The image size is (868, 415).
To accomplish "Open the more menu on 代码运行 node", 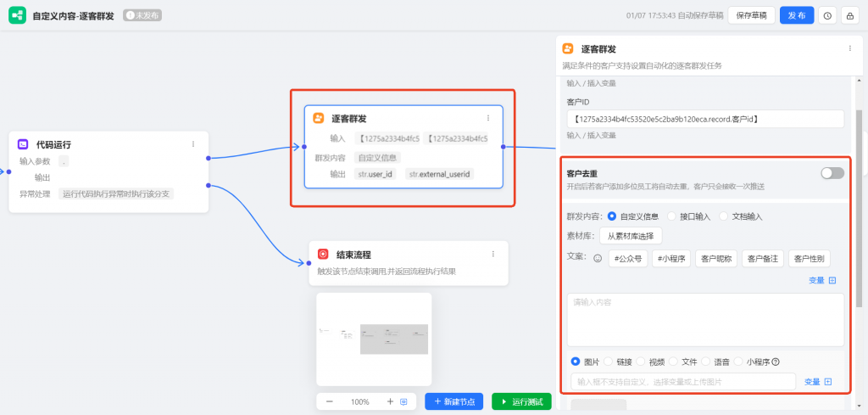I will [193, 144].
